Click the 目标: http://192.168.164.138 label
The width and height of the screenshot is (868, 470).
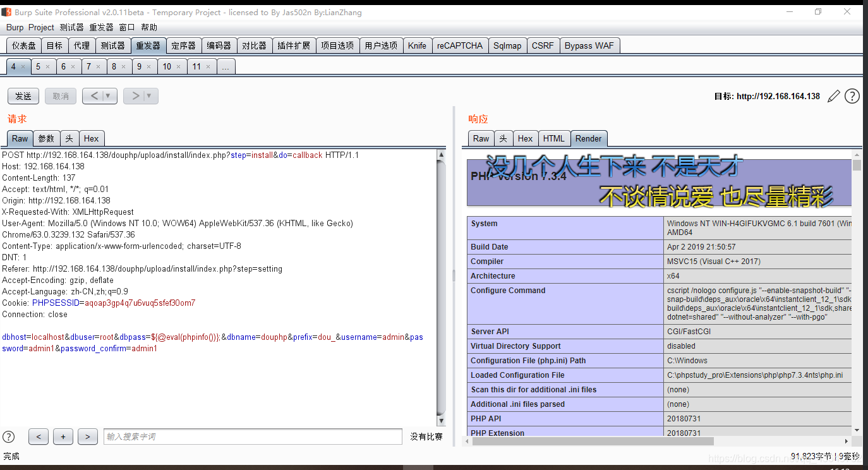pyautogui.click(x=767, y=97)
